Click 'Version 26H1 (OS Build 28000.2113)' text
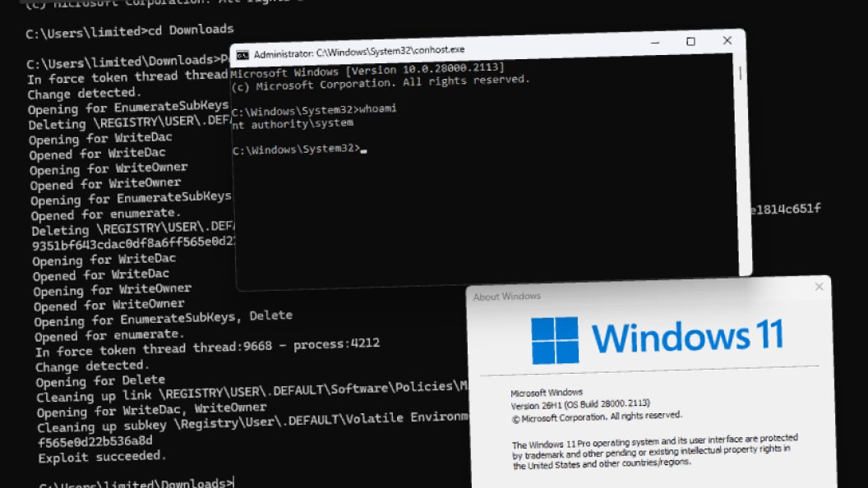The height and width of the screenshot is (488, 868). coord(580,405)
